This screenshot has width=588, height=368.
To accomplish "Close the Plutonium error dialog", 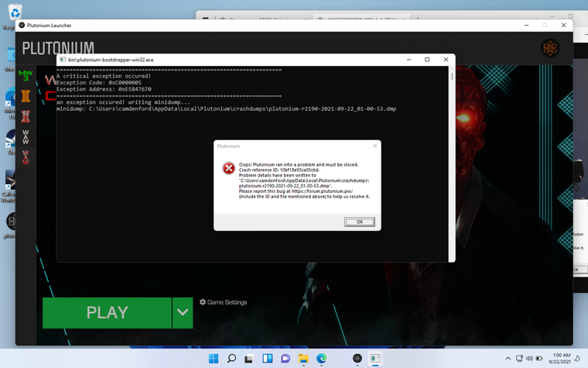I will coord(374,146).
